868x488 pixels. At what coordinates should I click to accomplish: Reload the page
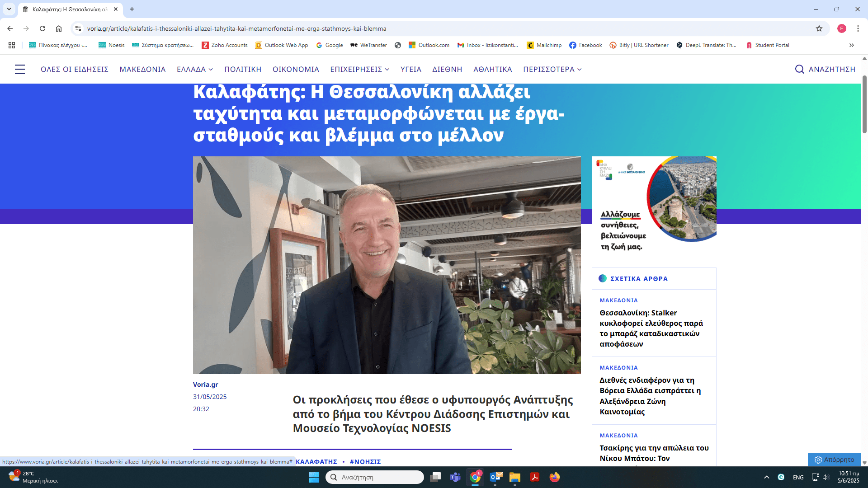(x=42, y=28)
